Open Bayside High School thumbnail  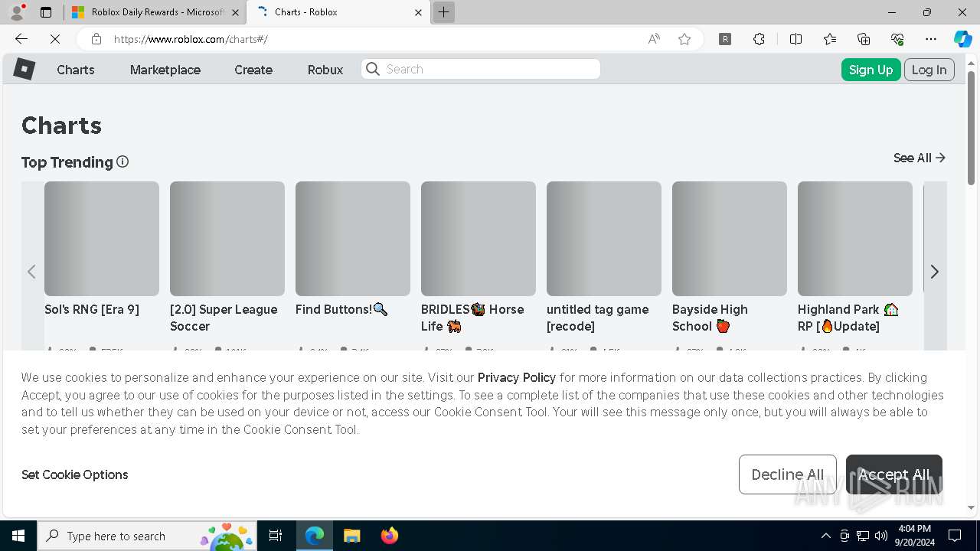click(x=730, y=239)
